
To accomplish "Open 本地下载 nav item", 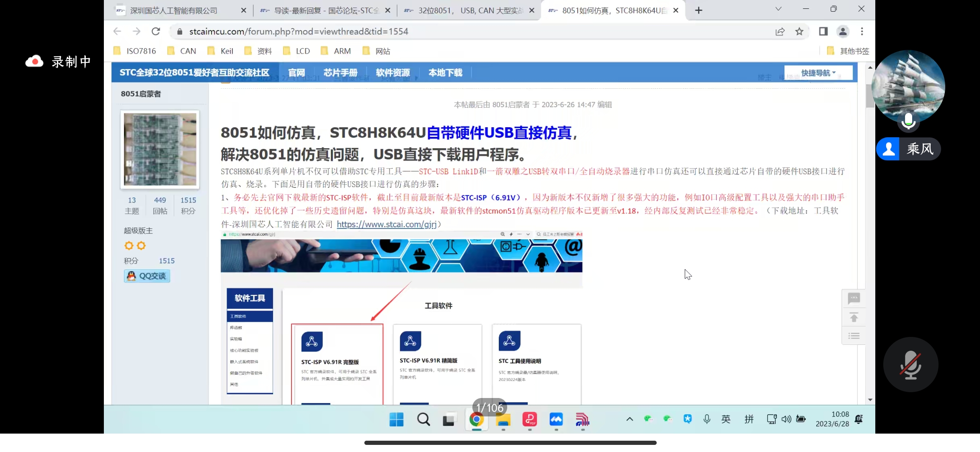I will pyautogui.click(x=445, y=73).
